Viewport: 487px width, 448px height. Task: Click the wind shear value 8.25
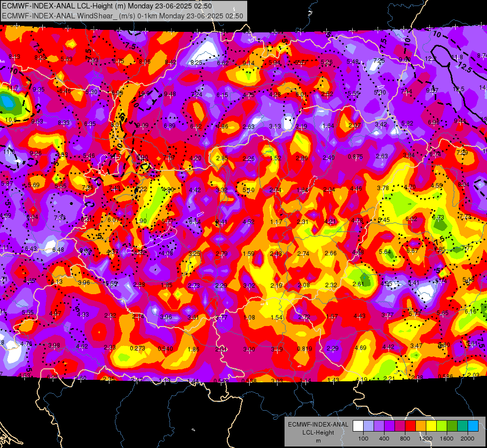pos(196,63)
